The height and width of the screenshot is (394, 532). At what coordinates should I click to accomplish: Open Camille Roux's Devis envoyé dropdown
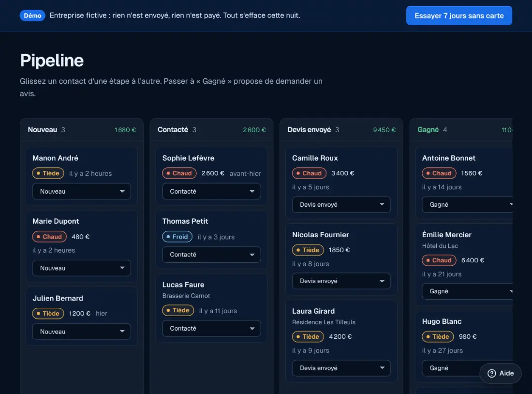click(341, 204)
